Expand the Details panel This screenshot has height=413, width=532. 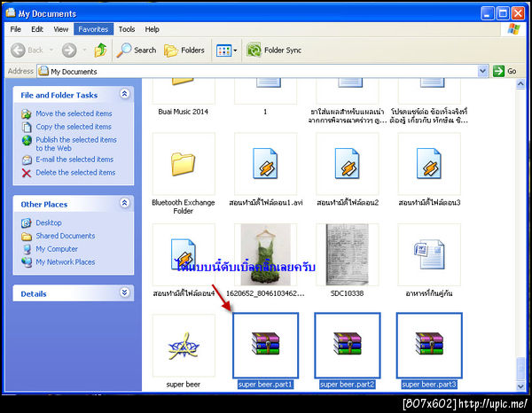[124, 292]
